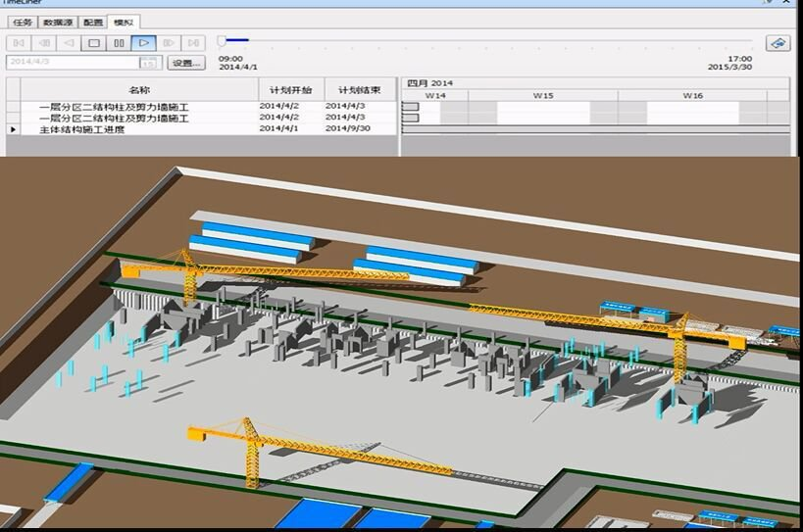Switch to the 数据源 tab
This screenshot has height=532, width=803.
pos(57,23)
